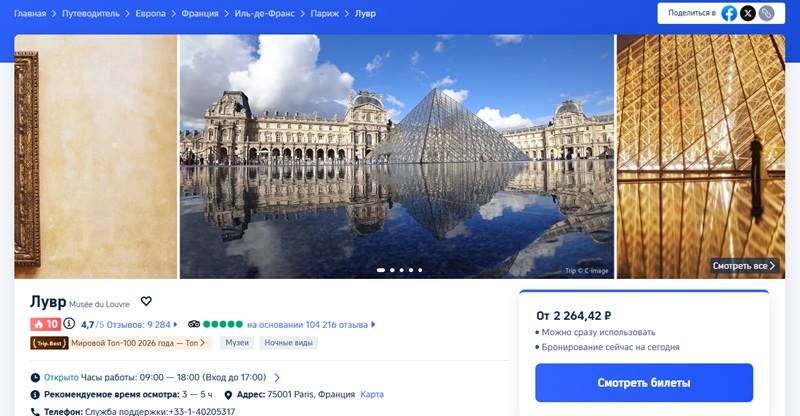Click the Tripadvisor owl logo
Image resolution: width=800 pixels, height=416 pixels.
[194, 324]
